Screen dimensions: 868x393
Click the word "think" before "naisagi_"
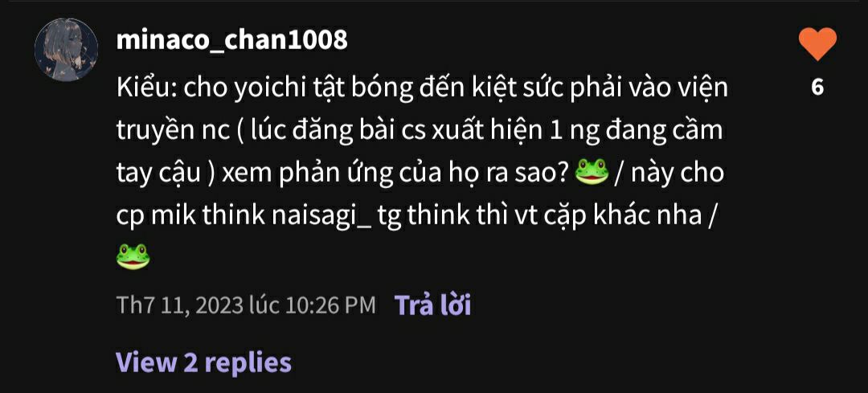tap(233, 215)
